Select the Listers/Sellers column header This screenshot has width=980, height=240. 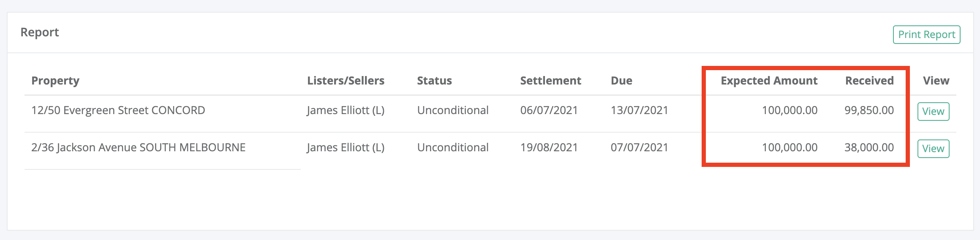346,81
